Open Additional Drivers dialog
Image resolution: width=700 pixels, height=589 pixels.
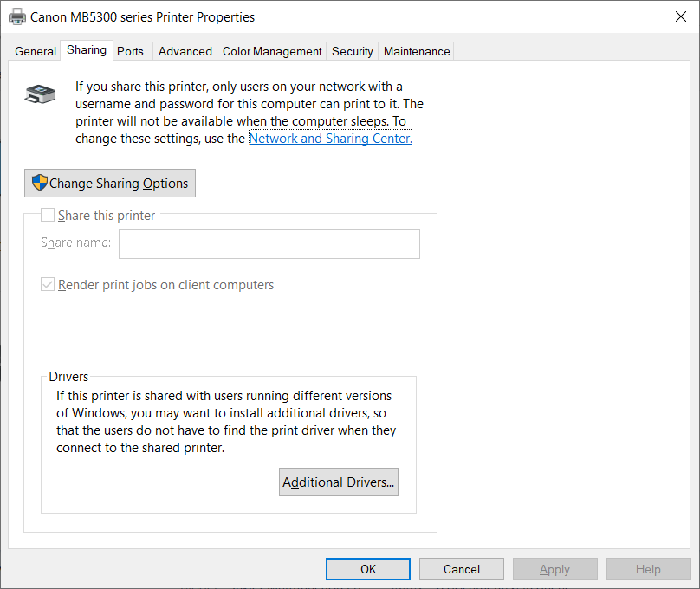coord(339,482)
